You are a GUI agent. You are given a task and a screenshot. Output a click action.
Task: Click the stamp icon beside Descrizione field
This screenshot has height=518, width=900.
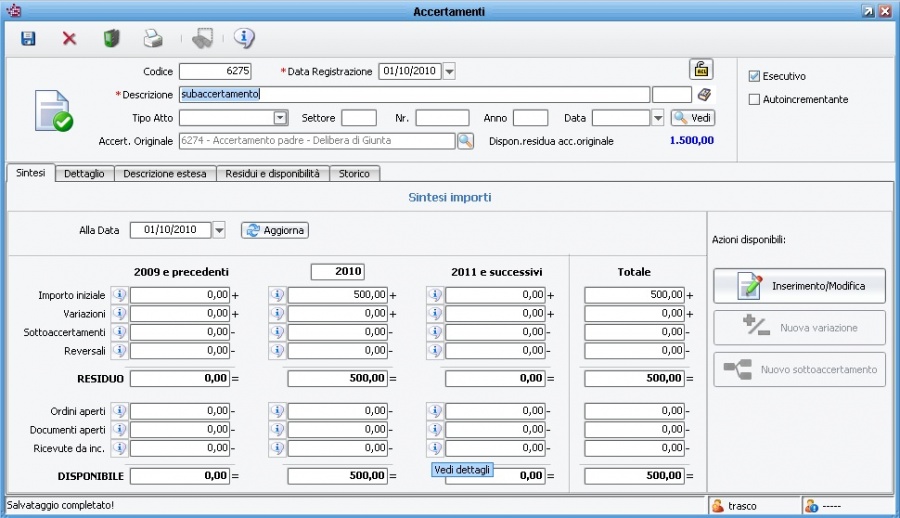pos(705,95)
